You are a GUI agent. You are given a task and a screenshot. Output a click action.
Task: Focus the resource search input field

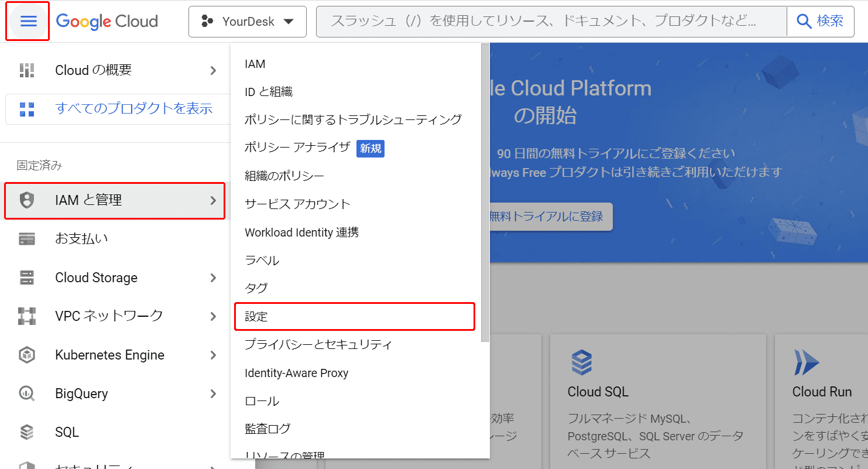pos(551,22)
